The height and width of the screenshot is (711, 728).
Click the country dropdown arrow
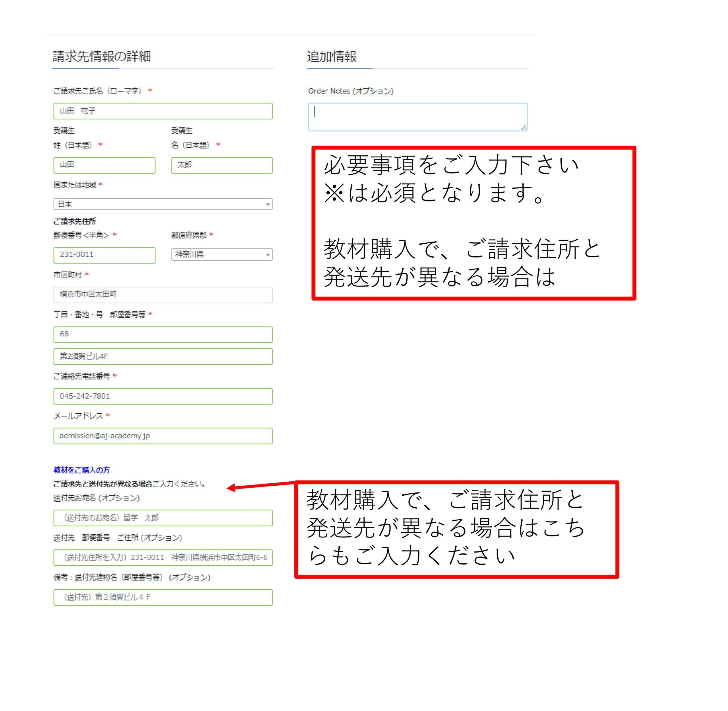click(268, 204)
